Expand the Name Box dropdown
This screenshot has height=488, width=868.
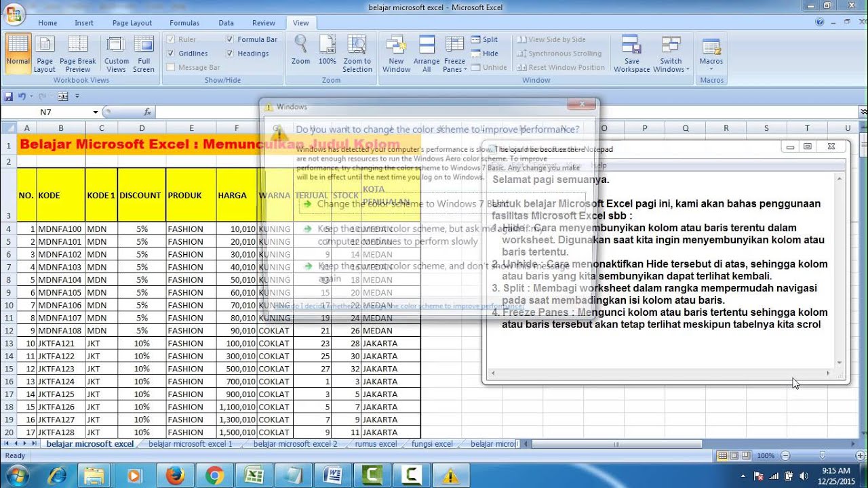coord(96,112)
